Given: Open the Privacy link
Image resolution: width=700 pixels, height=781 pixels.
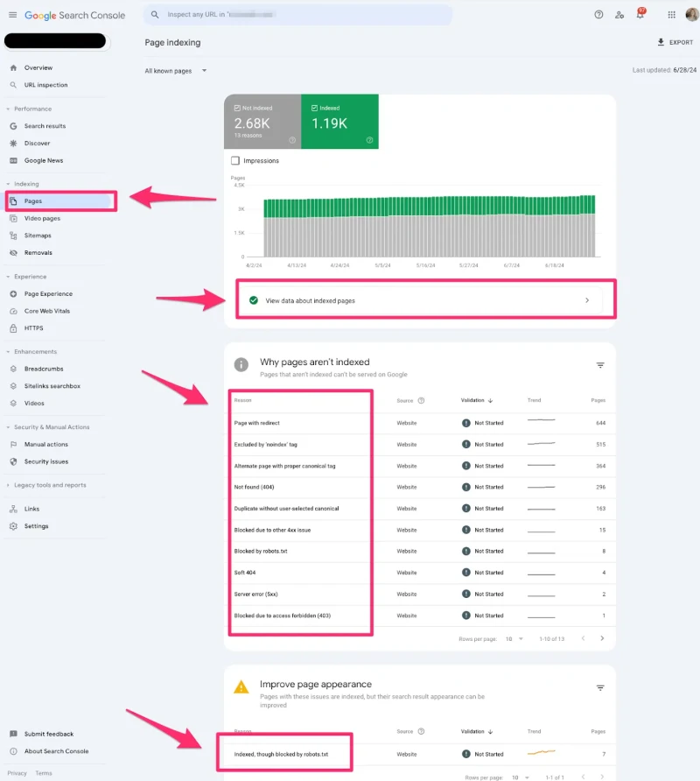Looking at the screenshot, I should [17, 773].
